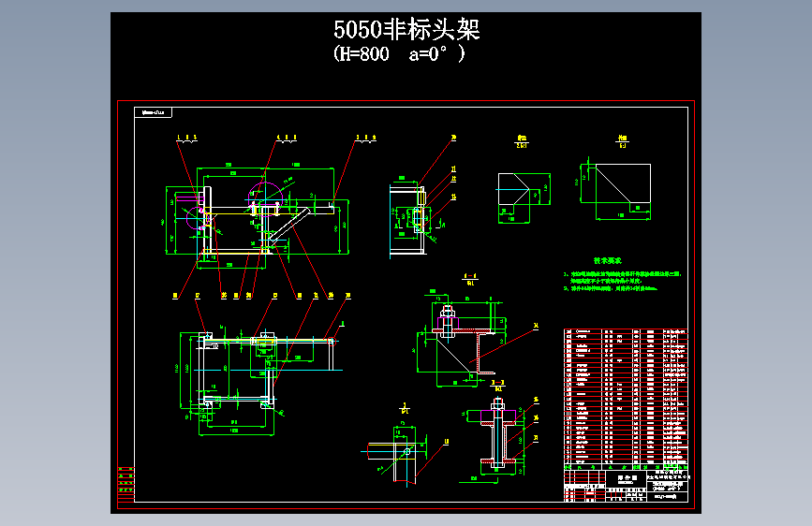The image size is (812, 526).
Task: Click the green "技术要求" notes heading
Action: pyautogui.click(x=608, y=260)
